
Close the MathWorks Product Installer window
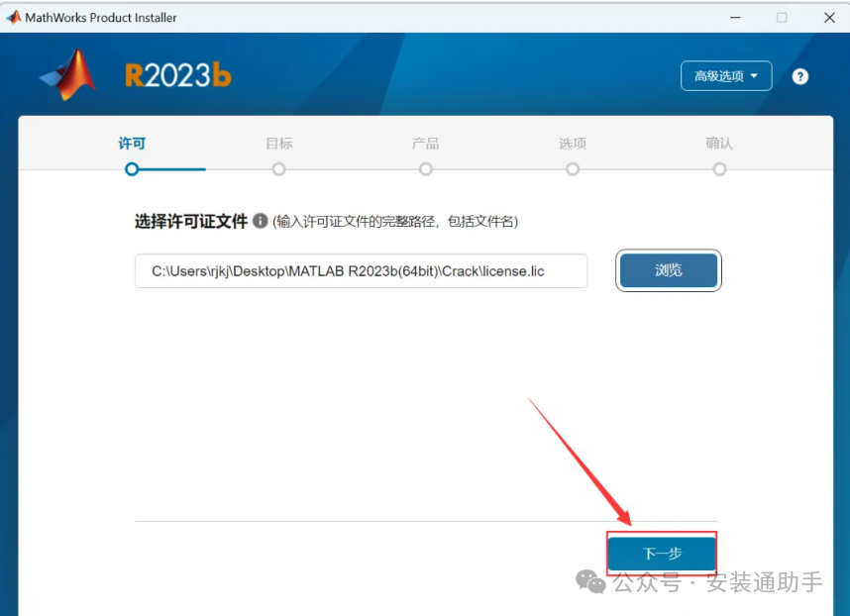pyautogui.click(x=829, y=18)
